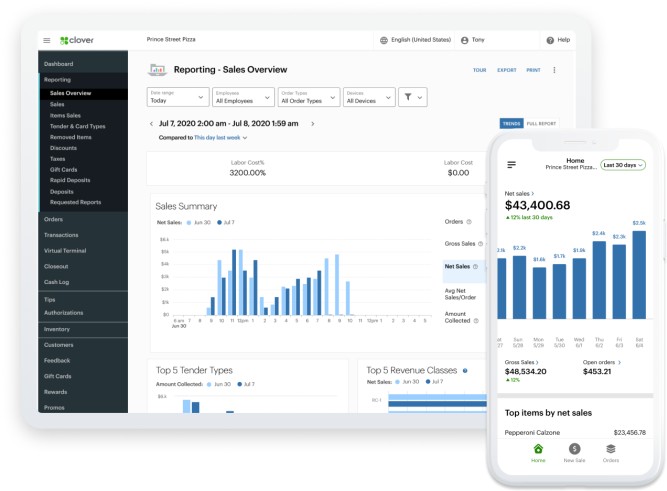This screenshot has width=667, height=491.
Task: Open the Date range Today dropdown
Action: pos(178,97)
